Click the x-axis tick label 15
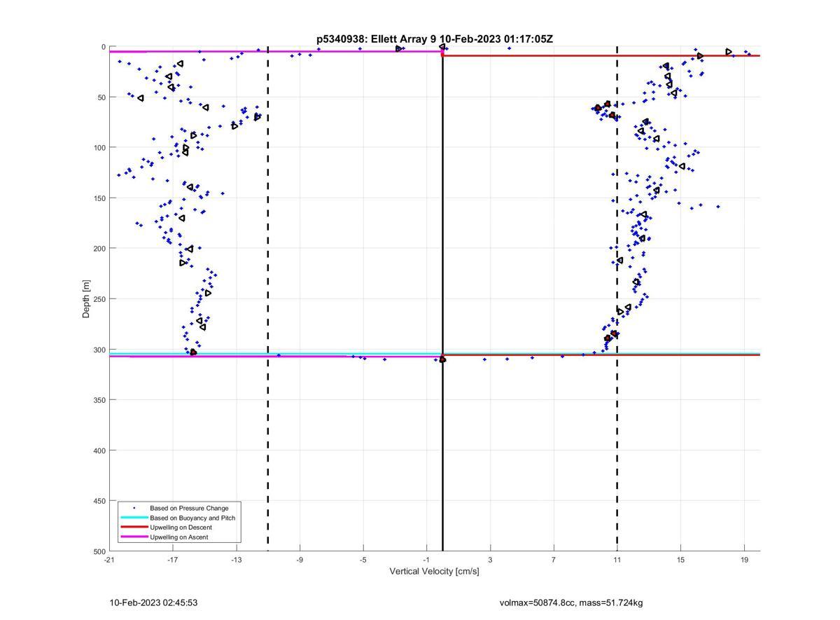The image size is (840, 620). pos(680,560)
